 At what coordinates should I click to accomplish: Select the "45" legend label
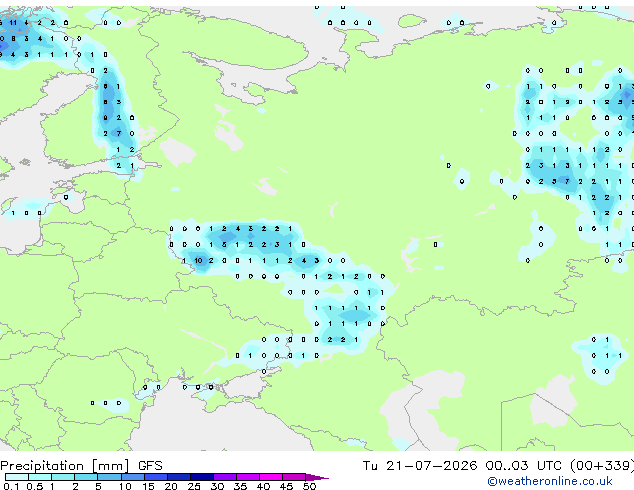coord(286,486)
